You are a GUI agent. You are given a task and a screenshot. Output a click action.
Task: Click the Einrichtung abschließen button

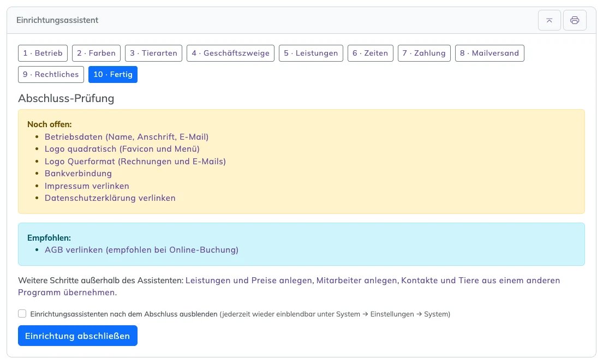(x=77, y=336)
